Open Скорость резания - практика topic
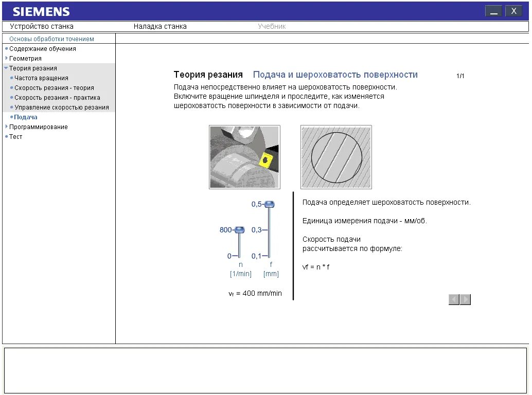The width and height of the screenshot is (532, 395). tap(57, 98)
